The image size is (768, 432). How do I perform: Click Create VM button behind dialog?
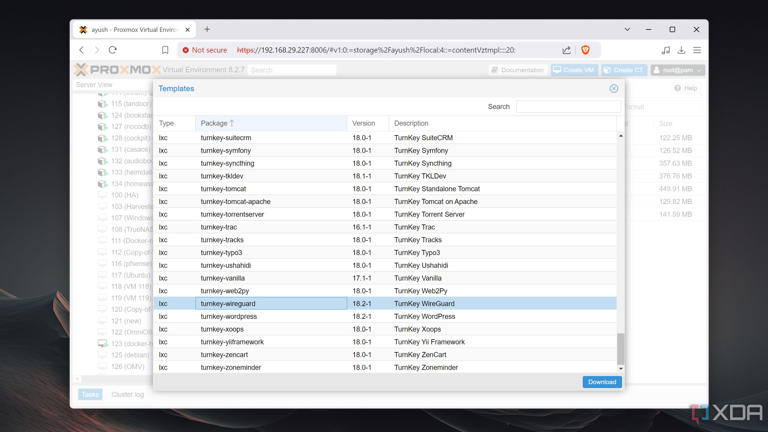(x=574, y=70)
